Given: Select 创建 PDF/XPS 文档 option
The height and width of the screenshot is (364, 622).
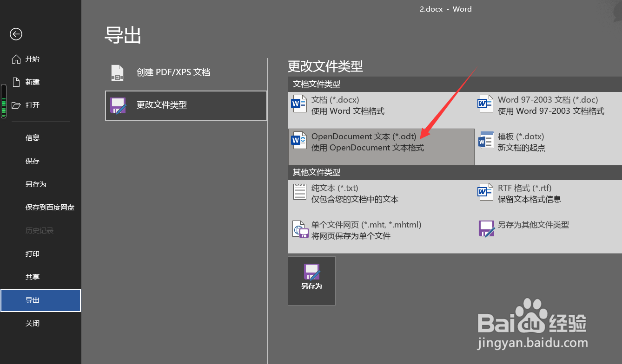Looking at the screenshot, I should tap(186, 72).
